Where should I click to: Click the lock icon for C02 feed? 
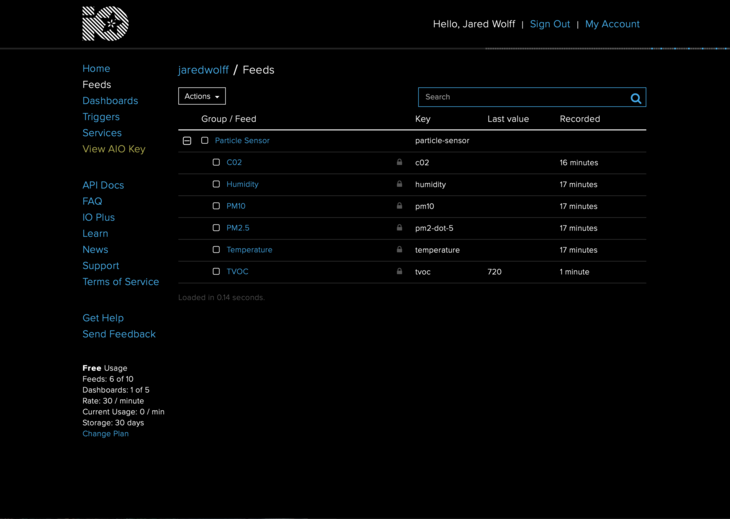click(x=399, y=162)
